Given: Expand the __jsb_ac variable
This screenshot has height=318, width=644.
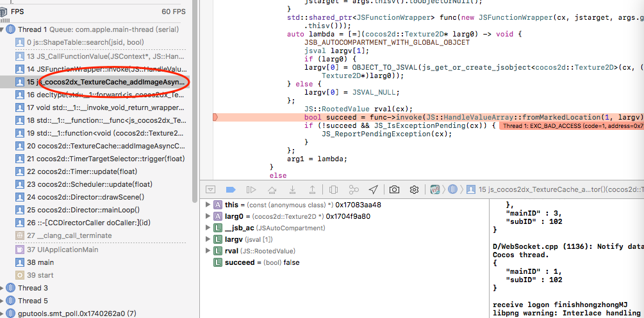Looking at the screenshot, I should [x=208, y=227].
